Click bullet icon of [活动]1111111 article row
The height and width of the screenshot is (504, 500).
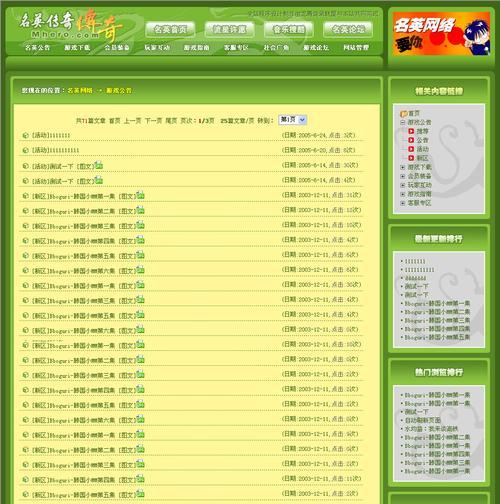tap(25, 135)
